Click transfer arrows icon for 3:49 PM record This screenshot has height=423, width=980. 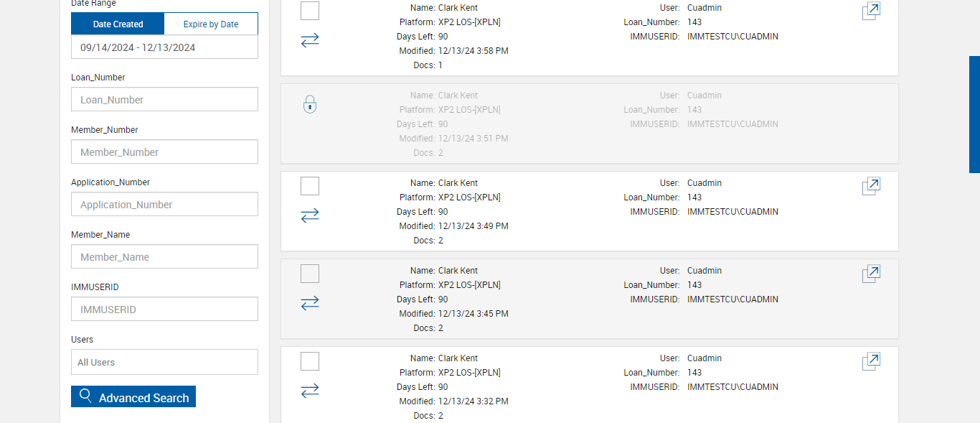(x=310, y=215)
